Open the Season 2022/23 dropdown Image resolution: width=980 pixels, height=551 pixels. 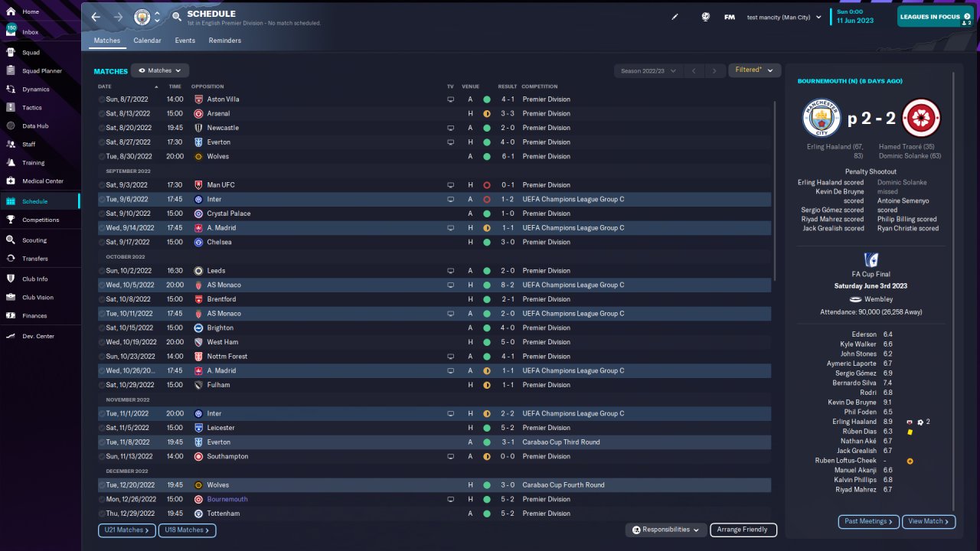[648, 70]
